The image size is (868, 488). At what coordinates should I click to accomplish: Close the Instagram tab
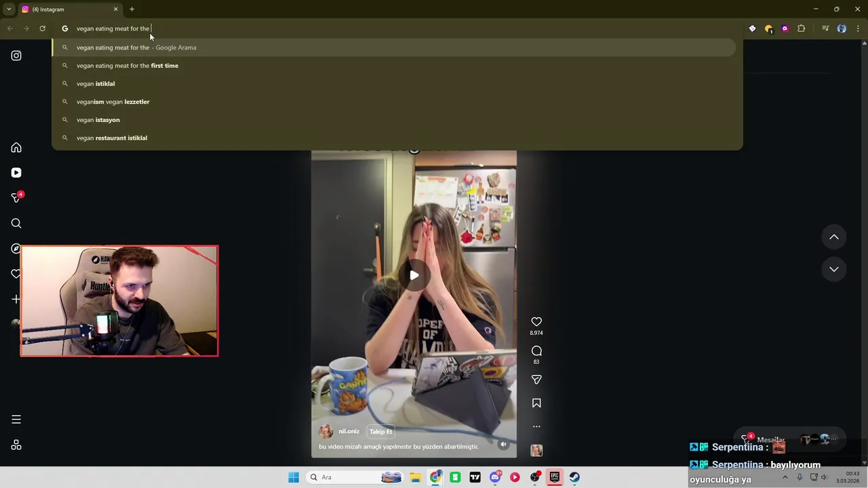(115, 9)
